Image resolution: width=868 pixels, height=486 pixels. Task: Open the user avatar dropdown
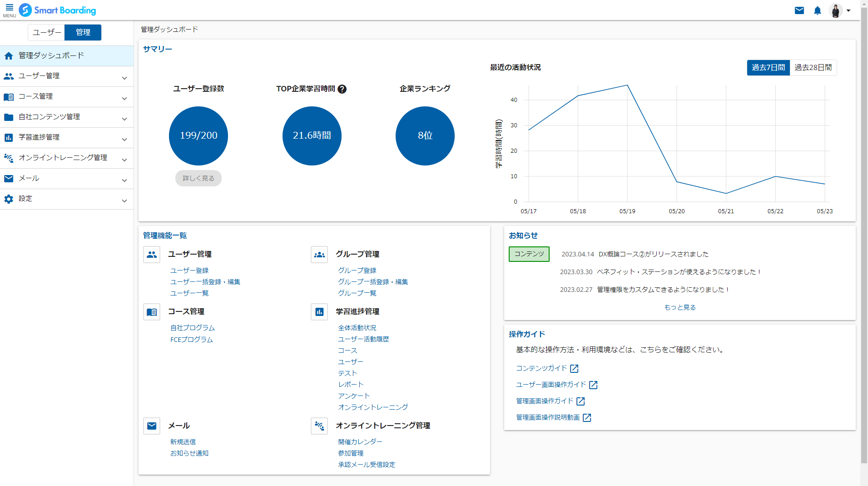click(x=839, y=10)
